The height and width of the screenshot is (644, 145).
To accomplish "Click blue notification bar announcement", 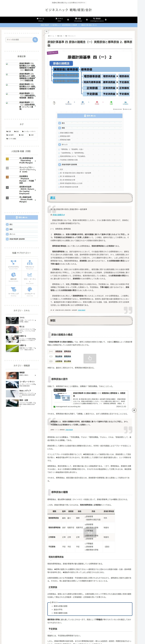I will click(x=68, y=25).
